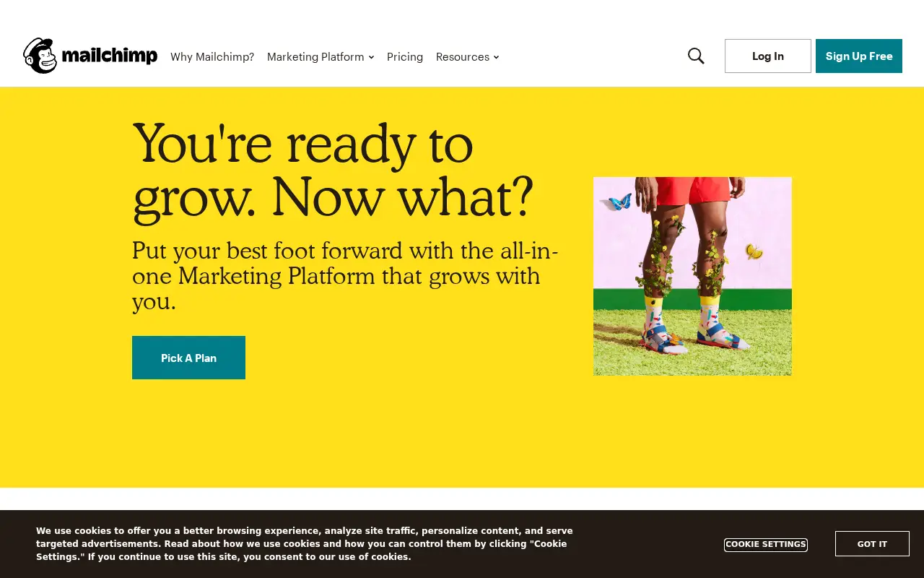Click the cookie notice text in the banner
This screenshot has width=924, height=578.
[305, 544]
